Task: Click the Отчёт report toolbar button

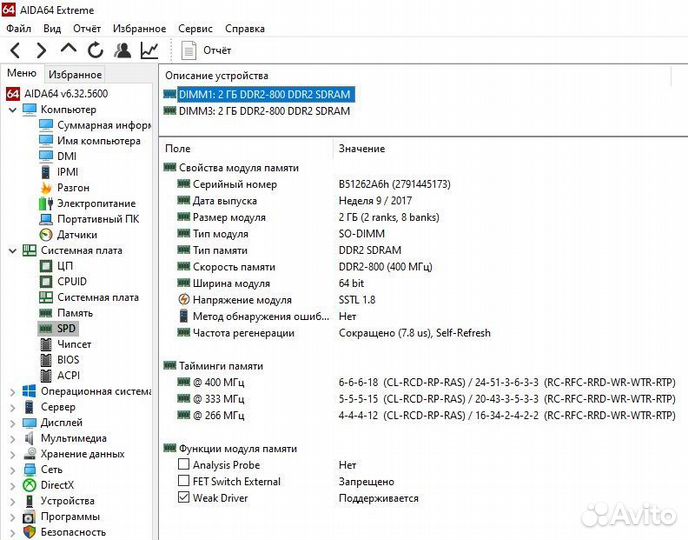Action: 206,50
